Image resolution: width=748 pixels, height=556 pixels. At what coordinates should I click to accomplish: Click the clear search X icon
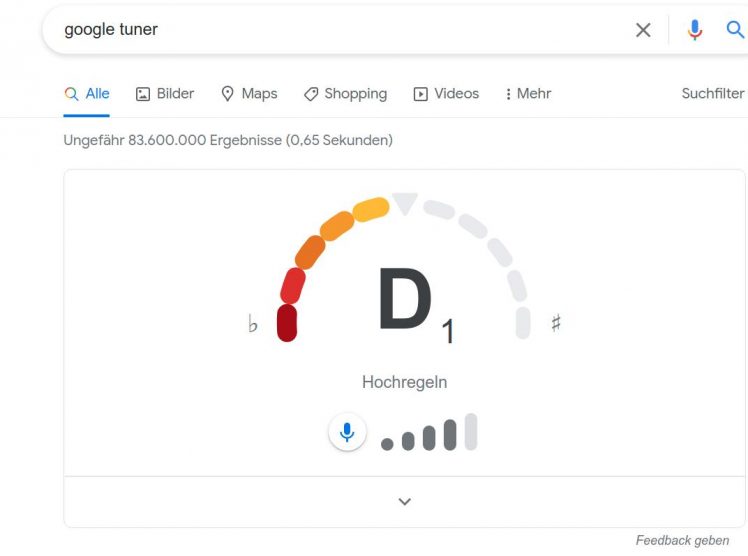(x=643, y=30)
